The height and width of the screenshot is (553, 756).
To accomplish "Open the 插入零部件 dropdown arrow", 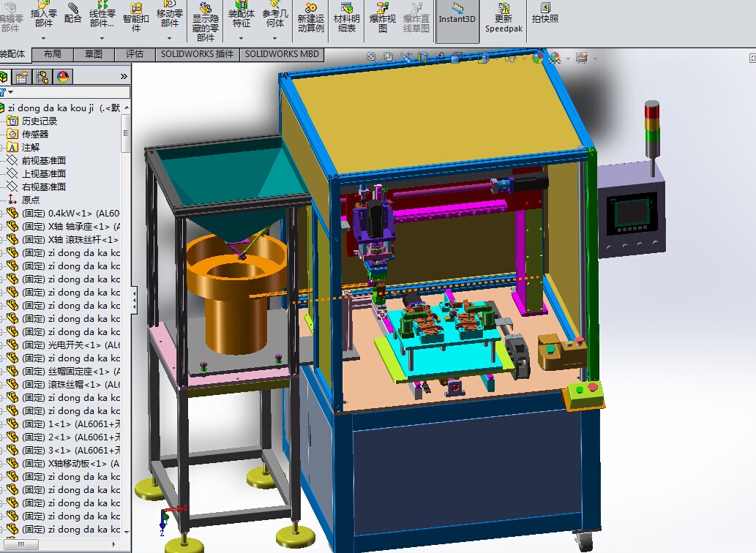I will (44, 38).
